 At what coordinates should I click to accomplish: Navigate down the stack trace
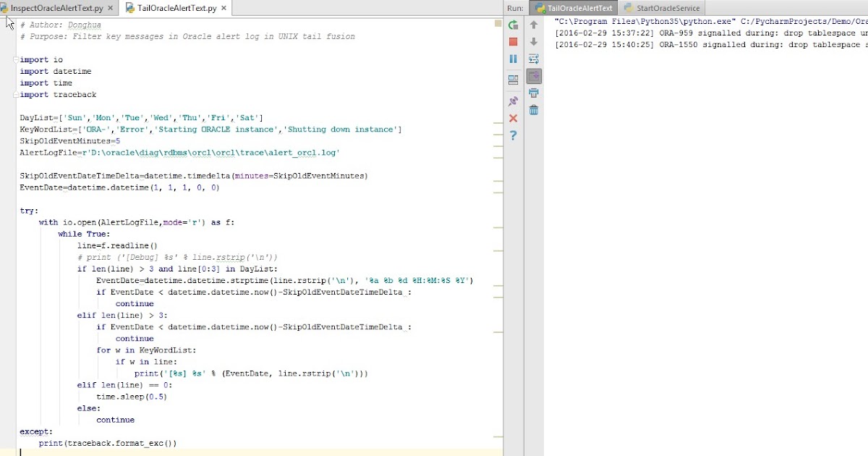pos(533,41)
